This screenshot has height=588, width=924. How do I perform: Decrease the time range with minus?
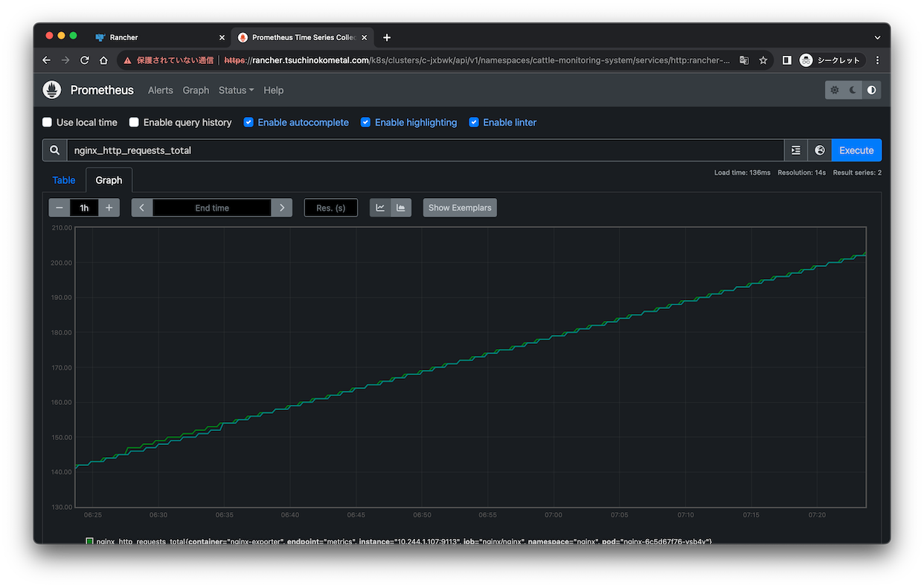[x=60, y=208]
